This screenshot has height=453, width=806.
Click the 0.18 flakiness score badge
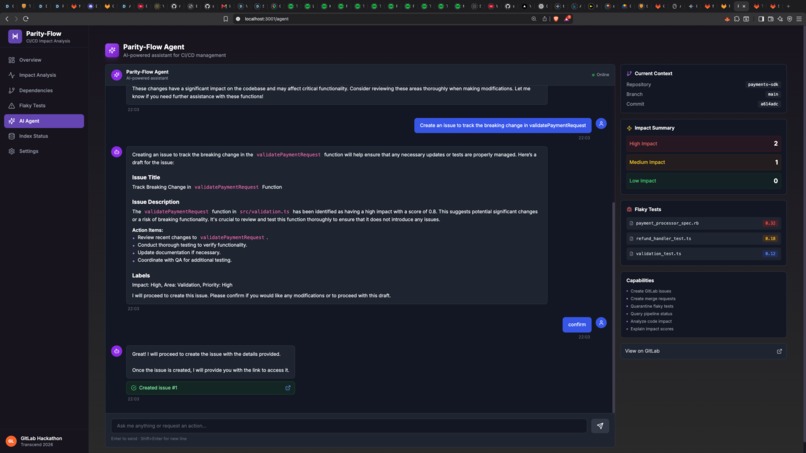[x=770, y=239]
